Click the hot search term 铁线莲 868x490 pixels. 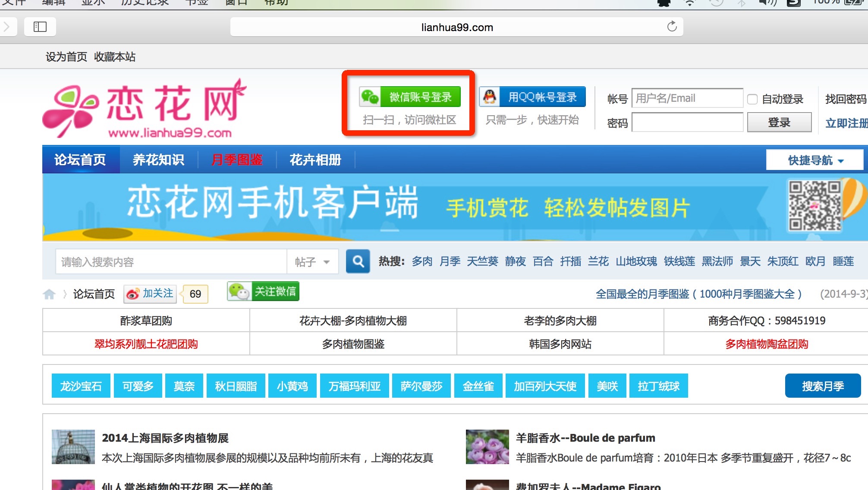(x=679, y=261)
